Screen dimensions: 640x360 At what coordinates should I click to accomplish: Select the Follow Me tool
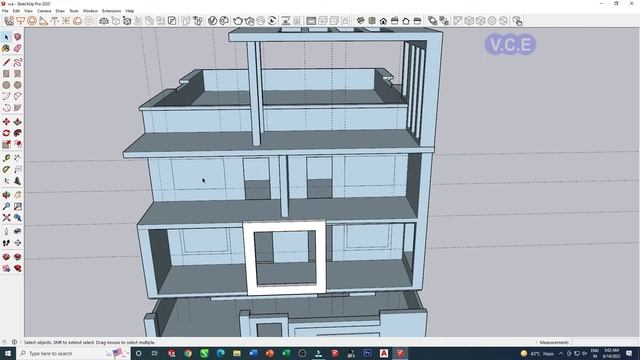[18, 133]
